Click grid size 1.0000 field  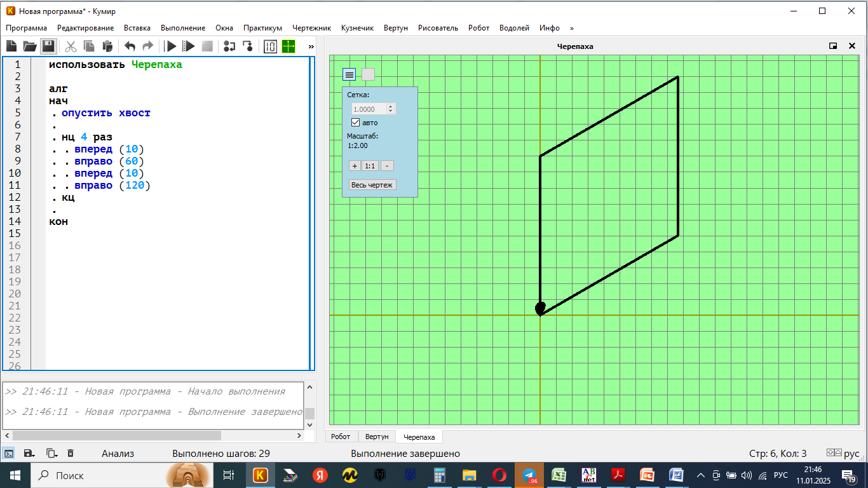pos(369,109)
